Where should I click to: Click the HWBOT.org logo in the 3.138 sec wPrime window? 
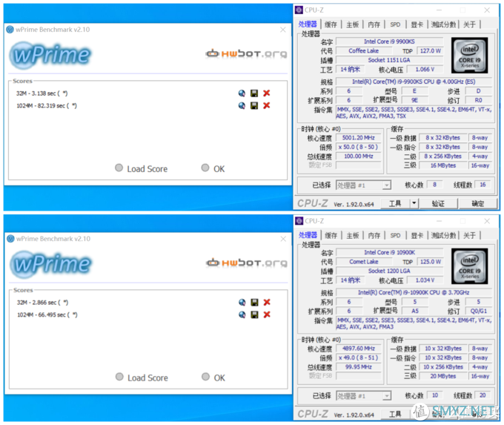point(246,53)
